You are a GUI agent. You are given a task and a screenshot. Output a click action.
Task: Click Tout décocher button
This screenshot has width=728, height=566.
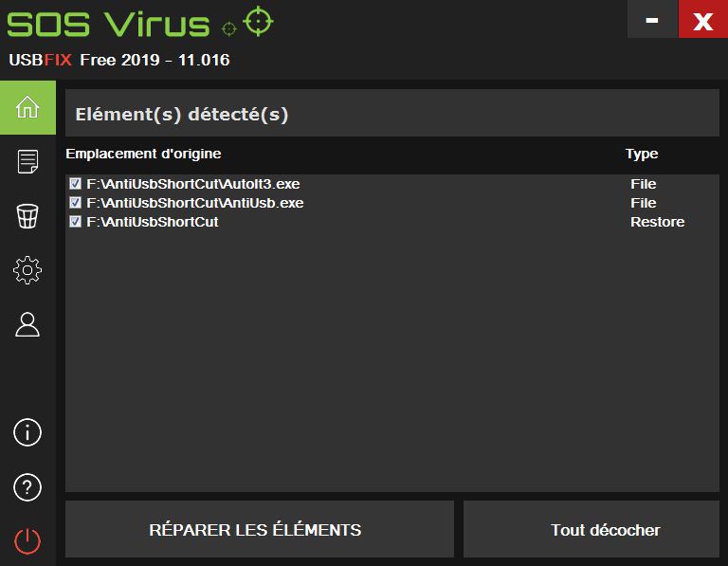point(591,529)
